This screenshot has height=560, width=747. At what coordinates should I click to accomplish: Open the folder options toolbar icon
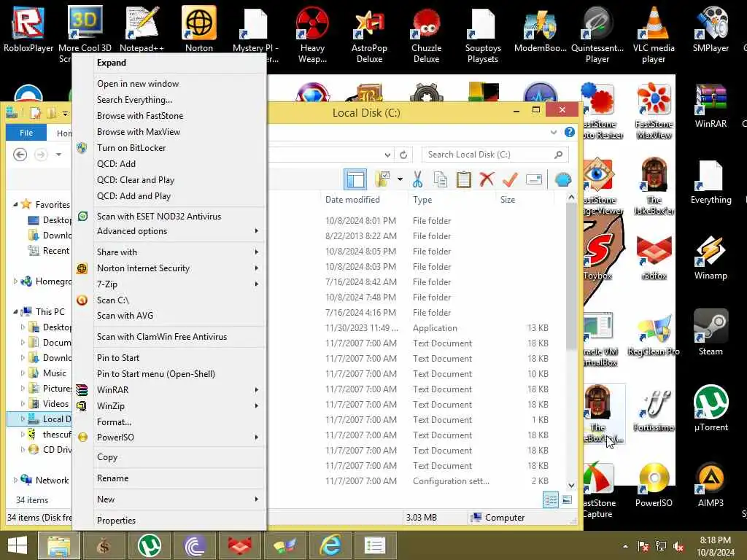point(382,179)
